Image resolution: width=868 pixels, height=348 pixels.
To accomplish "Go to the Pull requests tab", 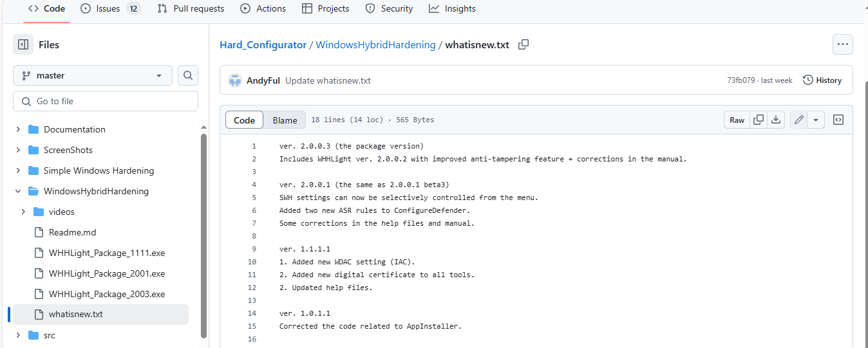I will coord(191,8).
